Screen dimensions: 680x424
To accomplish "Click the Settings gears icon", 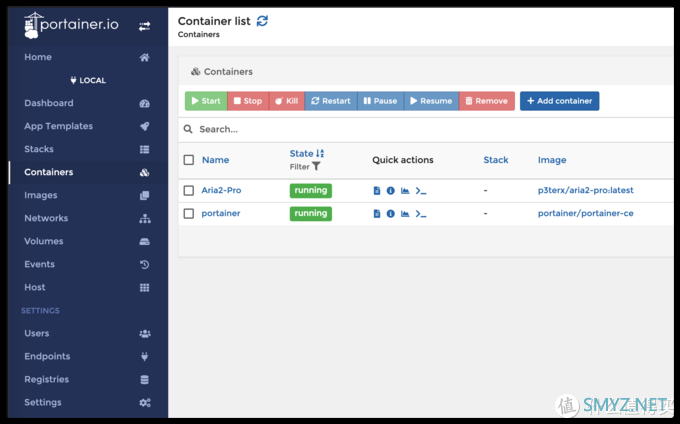I will click(145, 403).
